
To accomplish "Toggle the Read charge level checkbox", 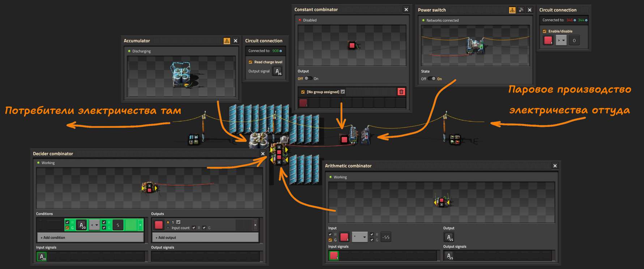I will pyautogui.click(x=250, y=62).
